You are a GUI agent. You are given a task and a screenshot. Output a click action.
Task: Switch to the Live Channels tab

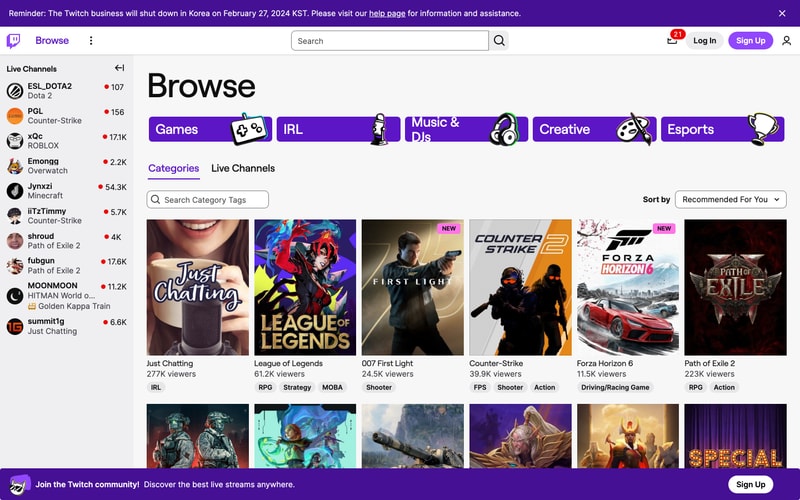(243, 168)
